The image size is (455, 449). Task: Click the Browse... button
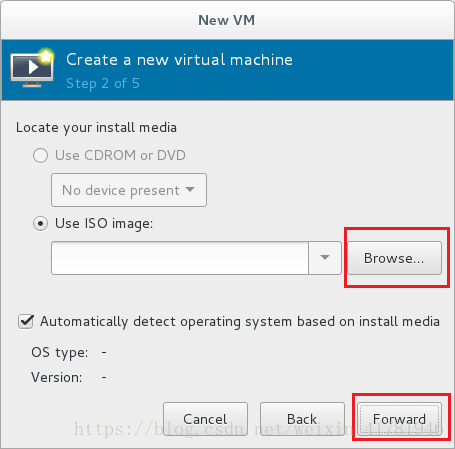394,258
